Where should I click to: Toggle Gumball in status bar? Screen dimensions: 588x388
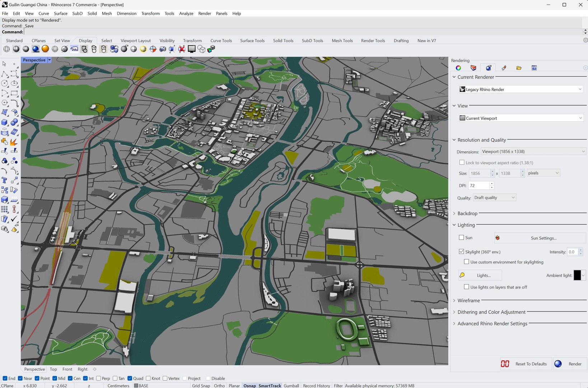[291, 385]
